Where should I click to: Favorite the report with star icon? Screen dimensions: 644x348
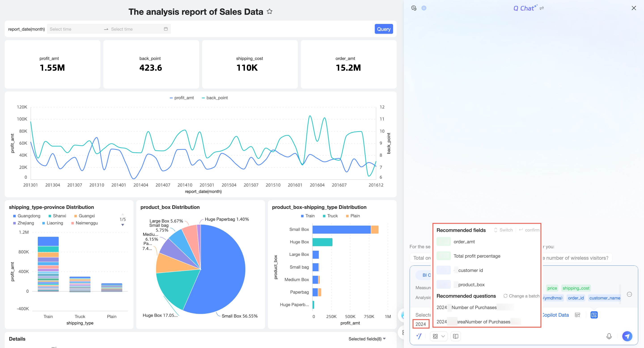pos(269,11)
